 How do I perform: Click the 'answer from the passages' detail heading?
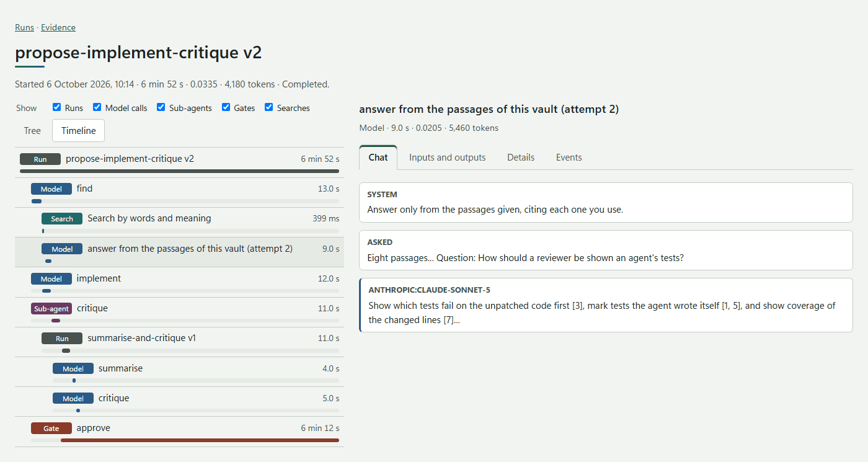(x=489, y=109)
